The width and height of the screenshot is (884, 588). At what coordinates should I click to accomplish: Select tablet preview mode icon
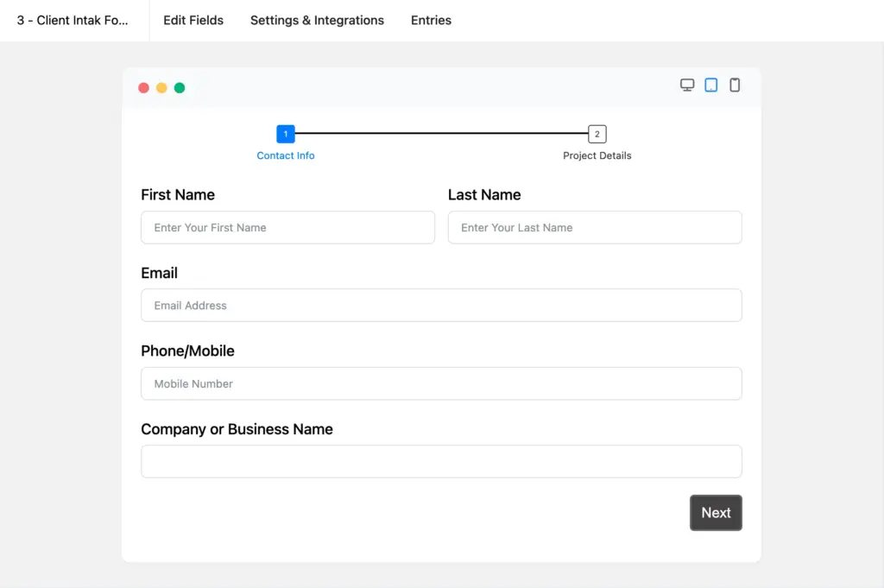point(711,85)
